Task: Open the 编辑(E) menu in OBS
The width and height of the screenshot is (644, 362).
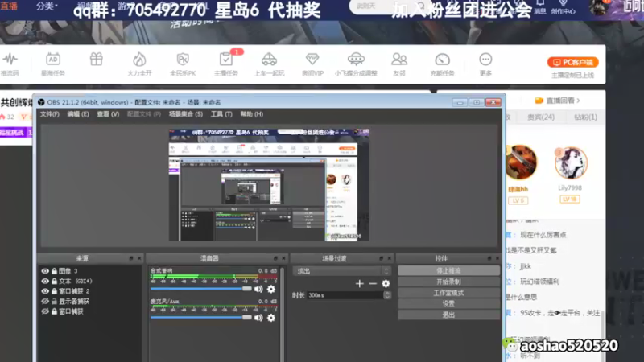Action: click(78, 114)
